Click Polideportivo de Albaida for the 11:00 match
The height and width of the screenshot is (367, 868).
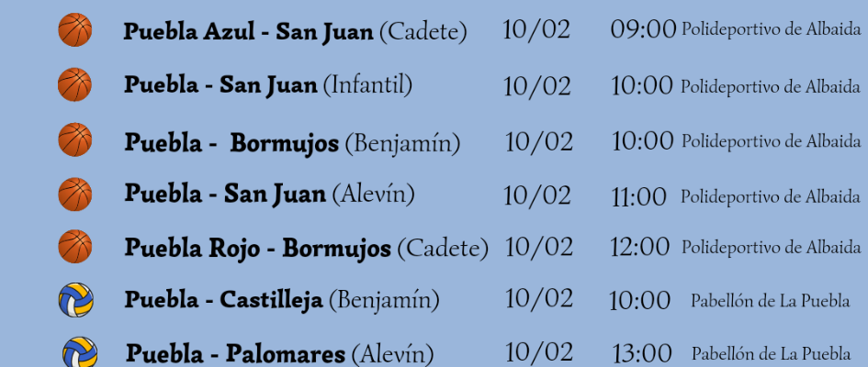click(x=770, y=196)
